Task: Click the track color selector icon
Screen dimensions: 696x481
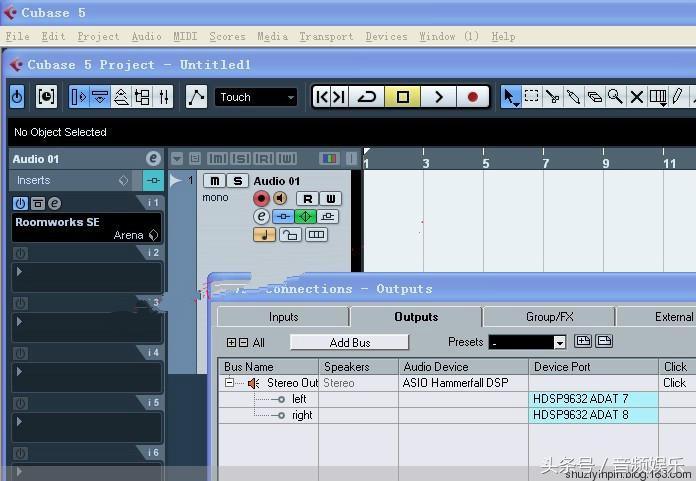Action: coord(329,158)
